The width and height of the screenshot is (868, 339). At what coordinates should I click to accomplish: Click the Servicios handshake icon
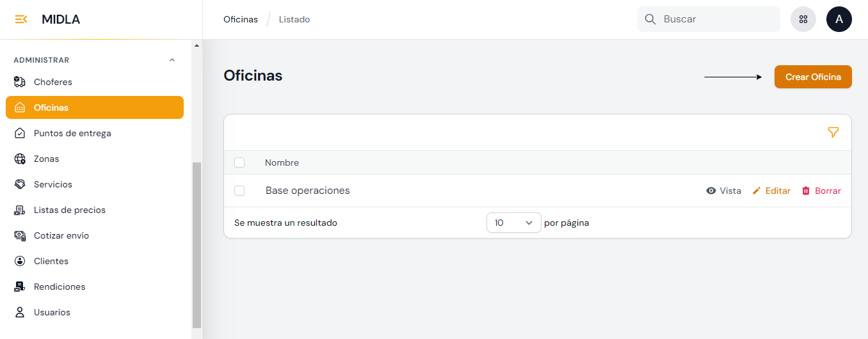coord(20,184)
